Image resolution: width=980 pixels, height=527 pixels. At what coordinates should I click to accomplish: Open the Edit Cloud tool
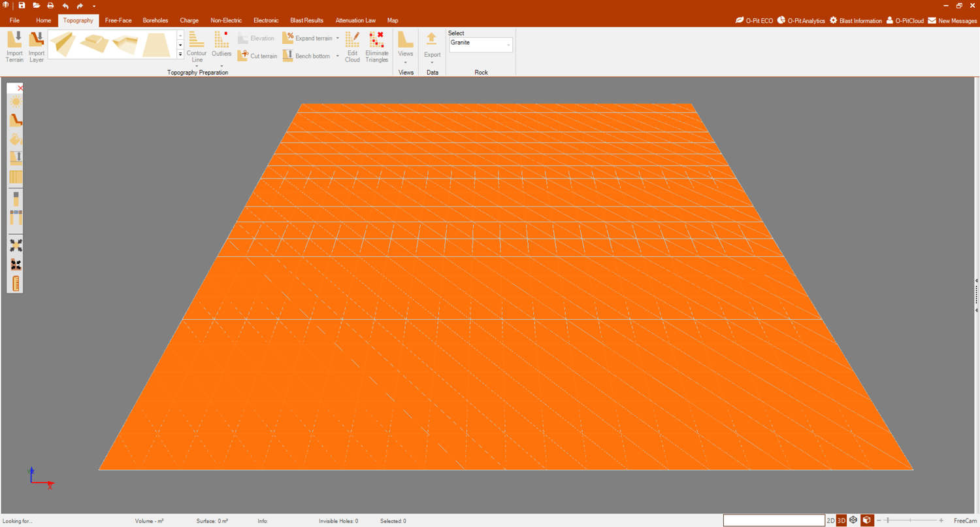click(x=352, y=47)
